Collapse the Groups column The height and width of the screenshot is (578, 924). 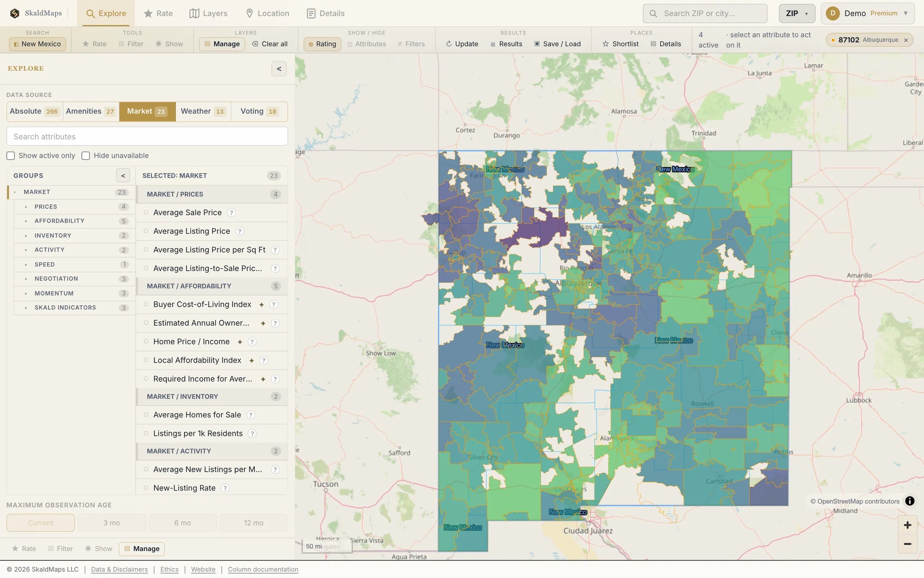coord(123,176)
